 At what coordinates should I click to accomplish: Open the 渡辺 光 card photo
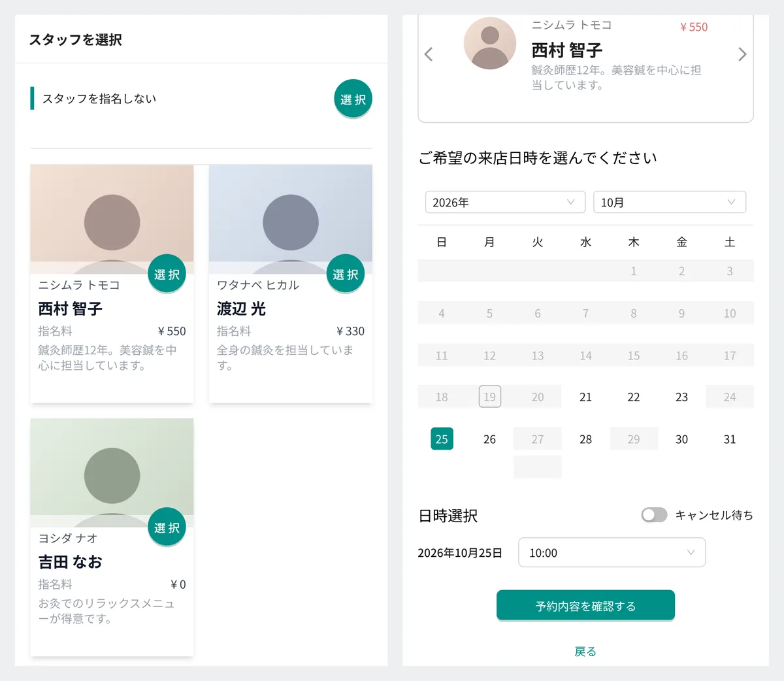coord(291,219)
